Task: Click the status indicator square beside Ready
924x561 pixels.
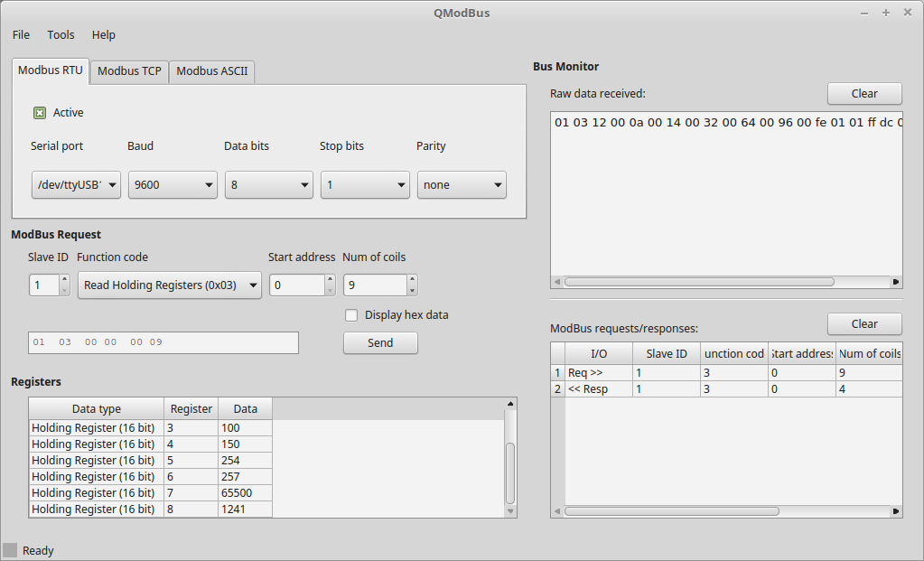Action: coord(10,550)
